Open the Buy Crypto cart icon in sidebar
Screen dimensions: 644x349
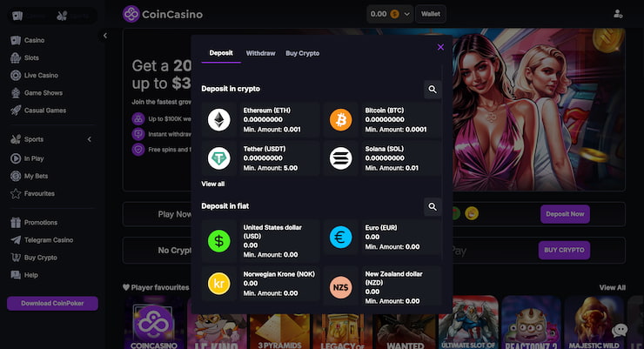click(x=16, y=258)
